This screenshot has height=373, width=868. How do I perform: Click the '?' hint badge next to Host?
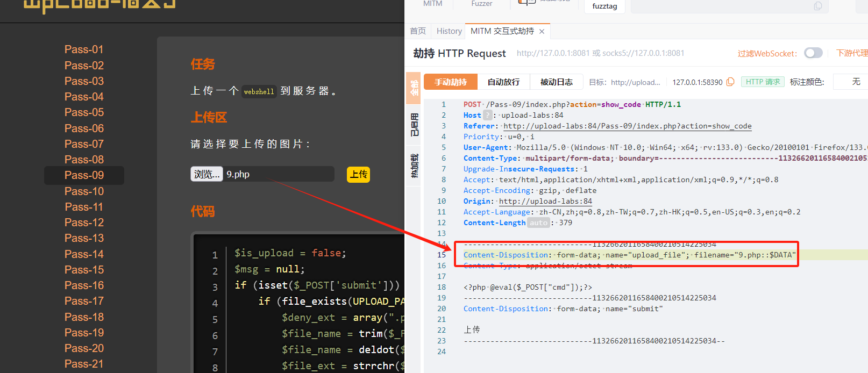[x=487, y=115]
